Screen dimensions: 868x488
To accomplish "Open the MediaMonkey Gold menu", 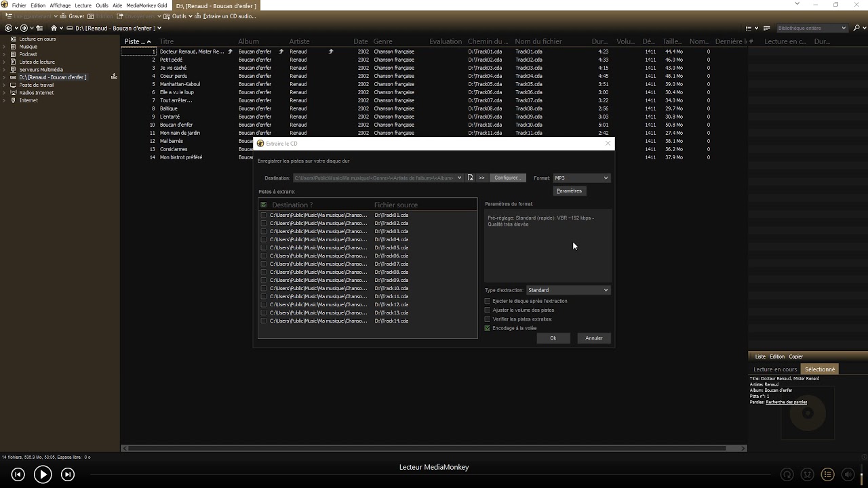I will [x=146, y=5].
